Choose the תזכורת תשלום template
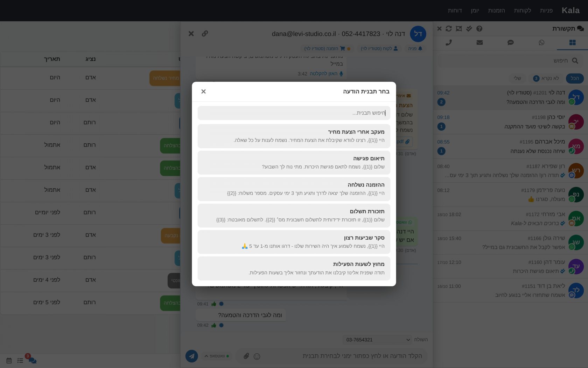The width and height of the screenshot is (588, 368). pyautogui.click(x=294, y=216)
